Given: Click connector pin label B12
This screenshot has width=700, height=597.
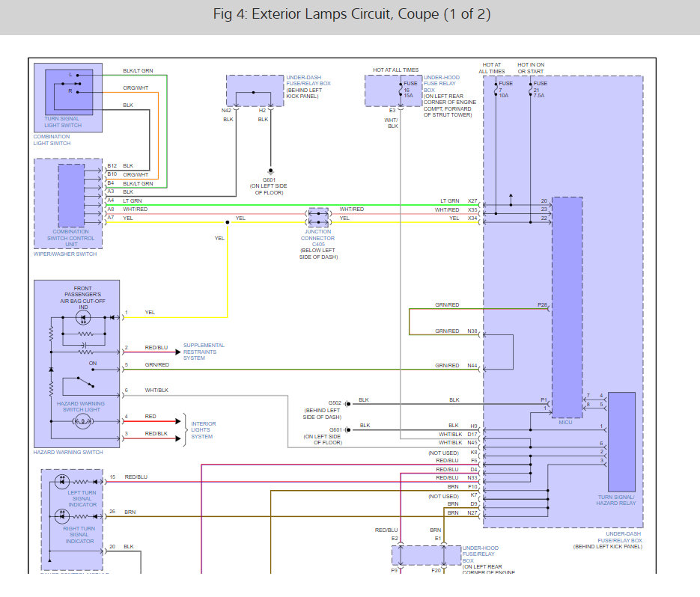Looking at the screenshot, I should tap(112, 165).
